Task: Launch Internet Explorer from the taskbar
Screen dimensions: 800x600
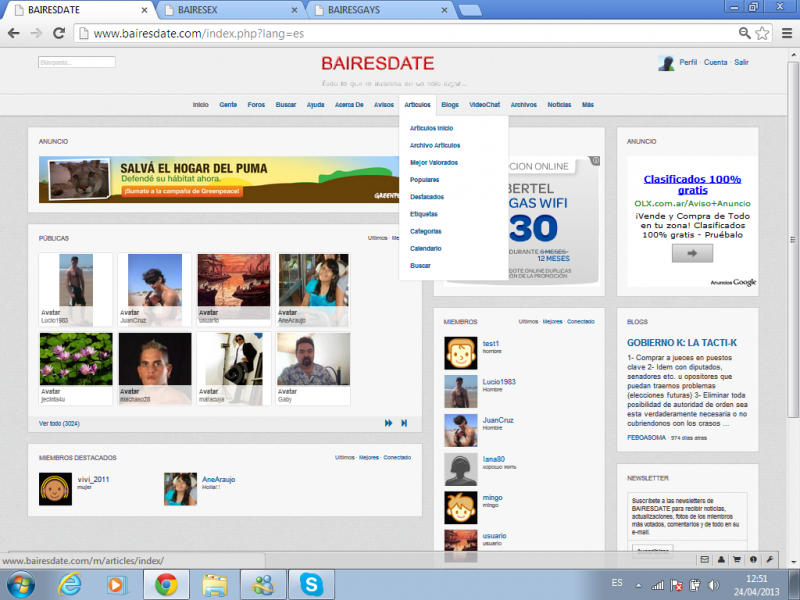Action: (x=69, y=585)
